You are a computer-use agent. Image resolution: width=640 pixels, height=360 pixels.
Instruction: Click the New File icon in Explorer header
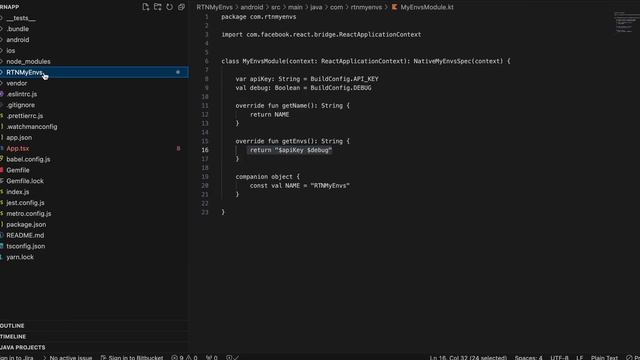point(146,7)
